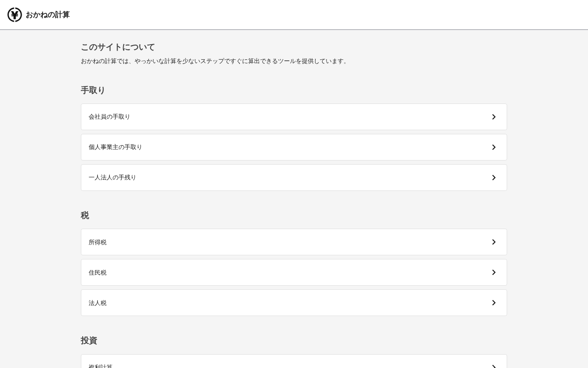
Task: Click chevron arrow on 複利計算 row
Action: point(494,366)
